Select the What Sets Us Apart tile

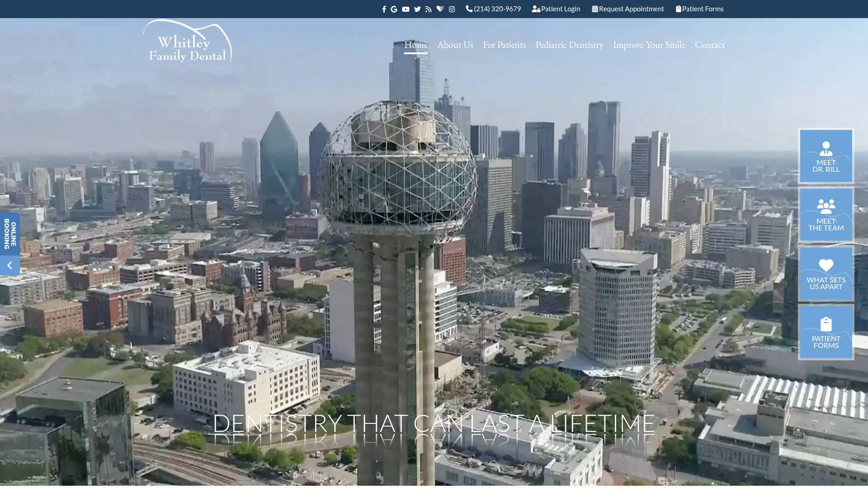tap(826, 274)
